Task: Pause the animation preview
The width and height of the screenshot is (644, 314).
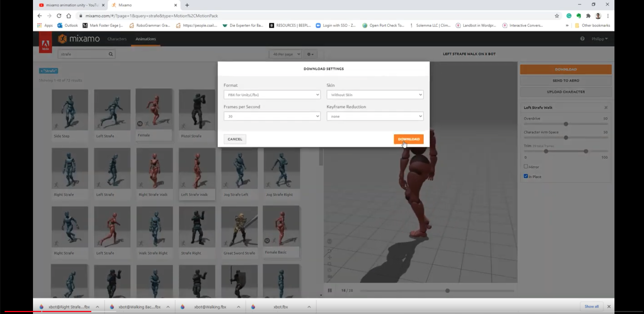Action: click(x=329, y=291)
